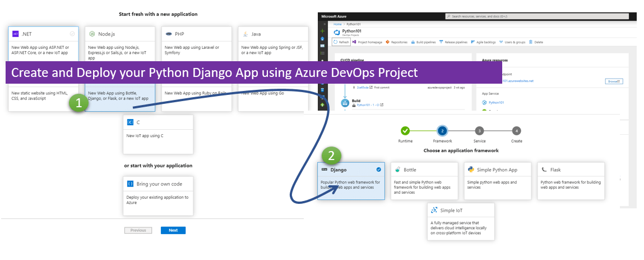Open All services icon in Azure sidebar
This screenshot has height=260, width=644.
point(322,53)
